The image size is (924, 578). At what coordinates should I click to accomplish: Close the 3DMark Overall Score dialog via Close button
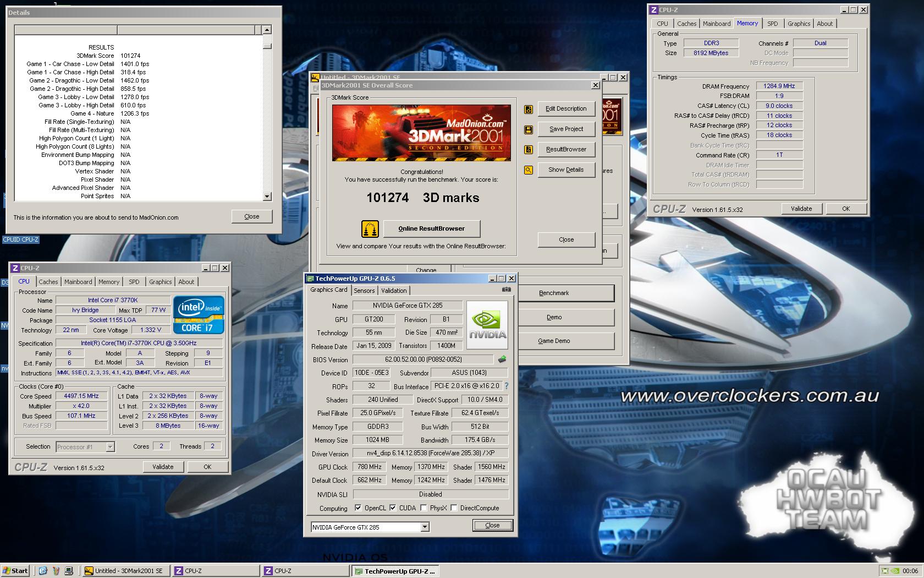tap(566, 239)
